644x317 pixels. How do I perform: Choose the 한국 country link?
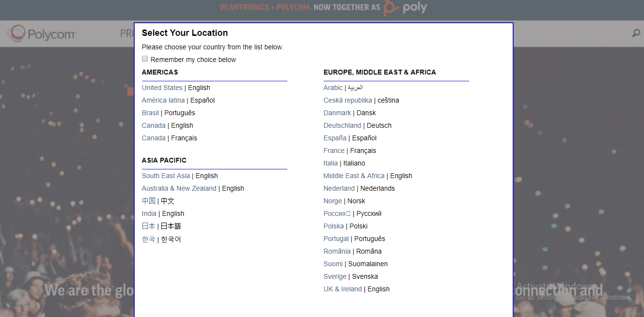149,239
